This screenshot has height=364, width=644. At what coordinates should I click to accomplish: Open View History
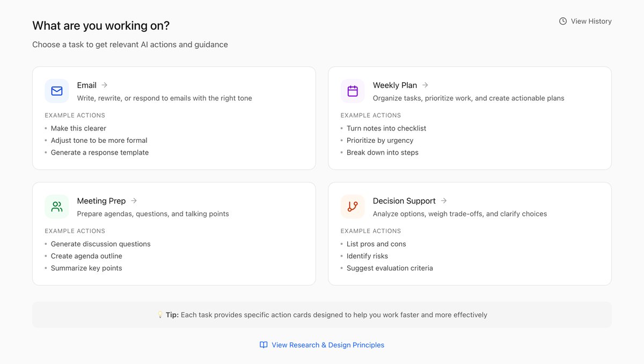[586, 21]
